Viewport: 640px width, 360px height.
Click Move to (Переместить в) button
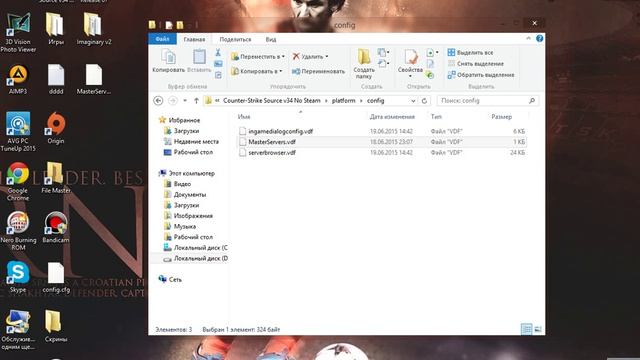point(258,57)
